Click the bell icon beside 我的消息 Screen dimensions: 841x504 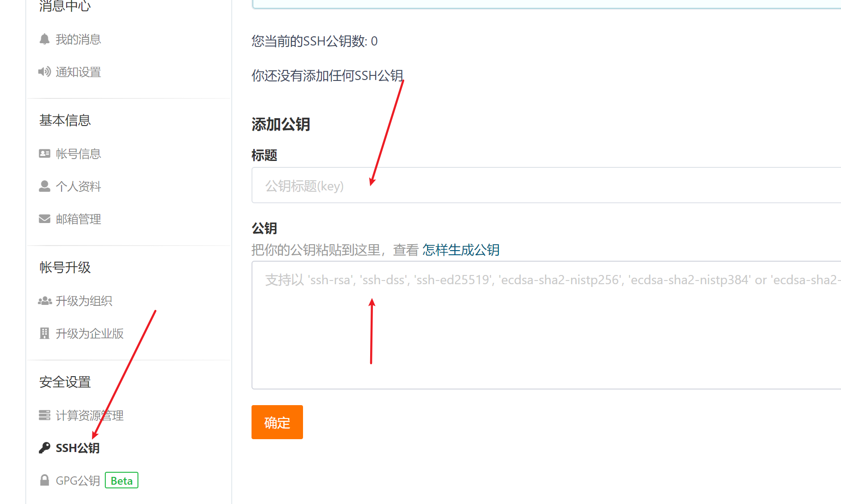[x=45, y=40]
